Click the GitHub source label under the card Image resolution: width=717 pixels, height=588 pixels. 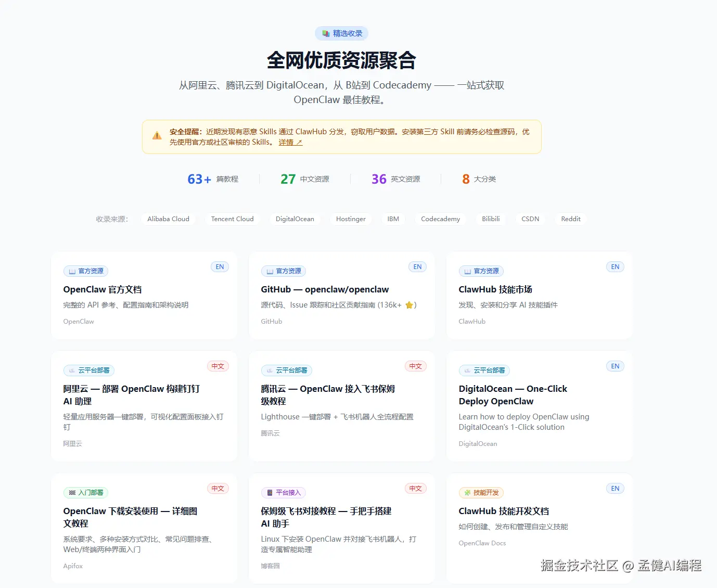tap(272, 322)
